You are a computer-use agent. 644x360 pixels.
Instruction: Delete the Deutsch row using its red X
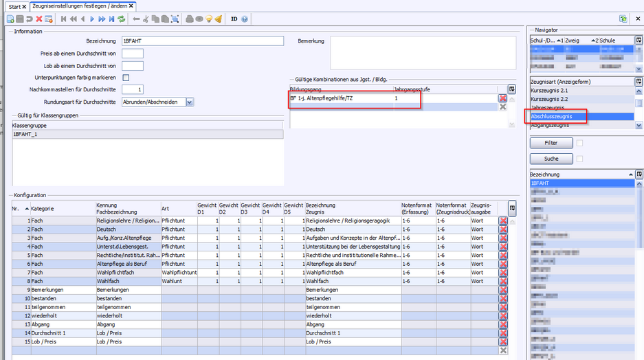(x=503, y=229)
